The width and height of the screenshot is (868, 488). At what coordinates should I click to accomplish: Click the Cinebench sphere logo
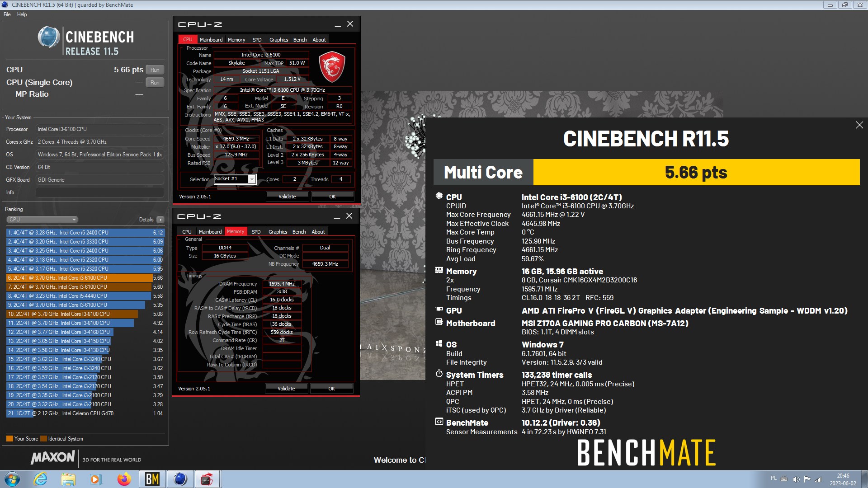[x=49, y=37]
